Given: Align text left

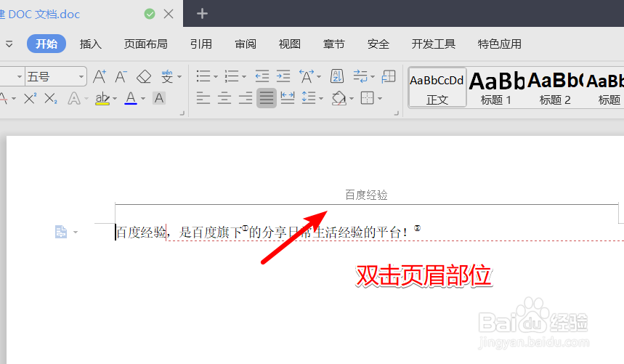Looking at the screenshot, I should (x=203, y=98).
